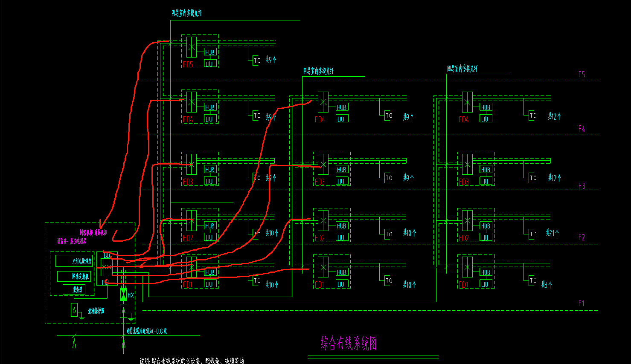Click the drawing title 综合布线系统图
The width and height of the screenshot is (631, 364).
click(349, 343)
